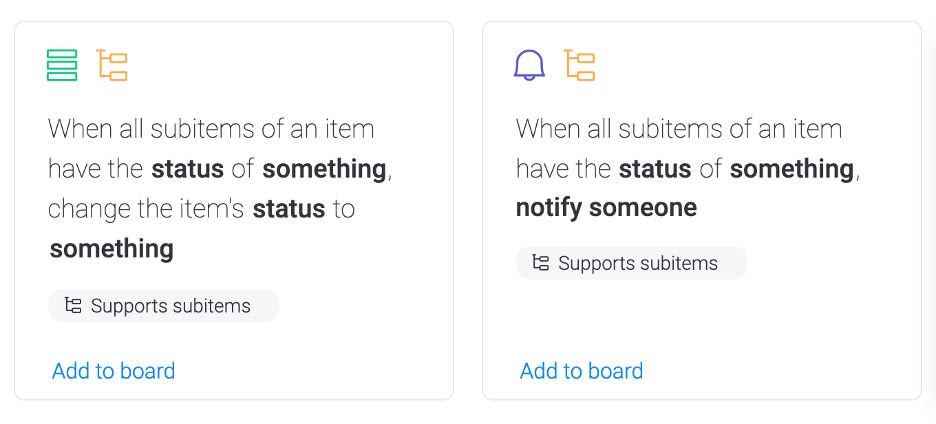The height and width of the screenshot is (424, 936).
Task: Choose the 'someone' recipient field
Action: (643, 208)
